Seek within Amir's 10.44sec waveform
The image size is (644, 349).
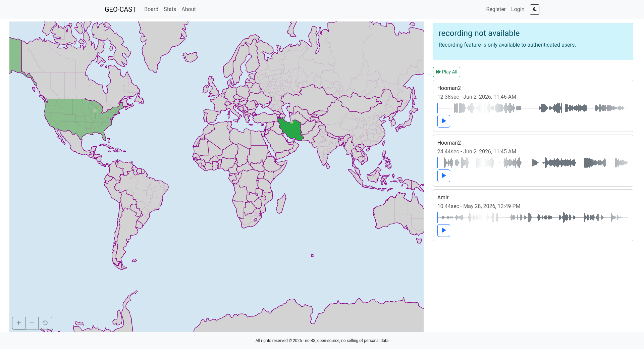click(533, 217)
